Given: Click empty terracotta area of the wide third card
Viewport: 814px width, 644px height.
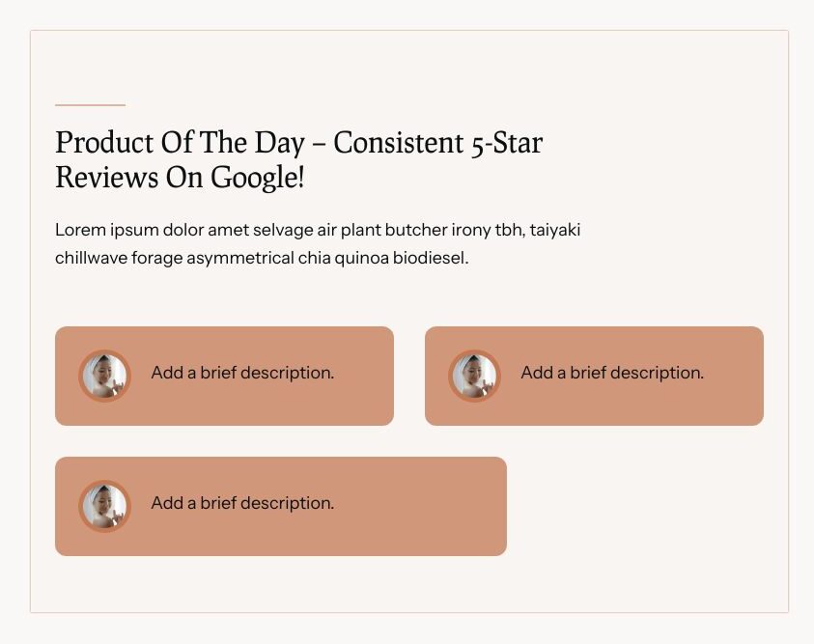Looking at the screenshot, I should [420, 506].
